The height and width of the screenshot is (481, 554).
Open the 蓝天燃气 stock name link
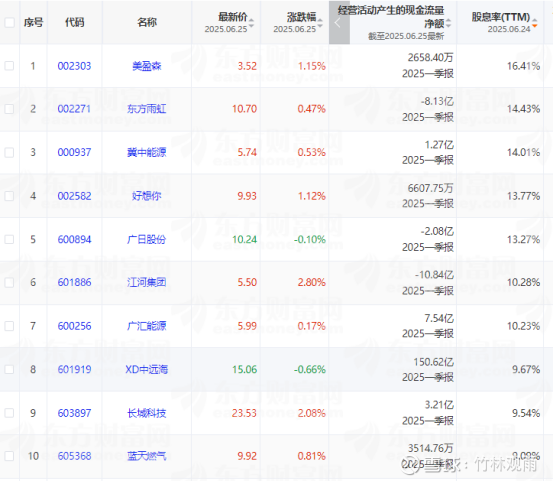coord(147,456)
